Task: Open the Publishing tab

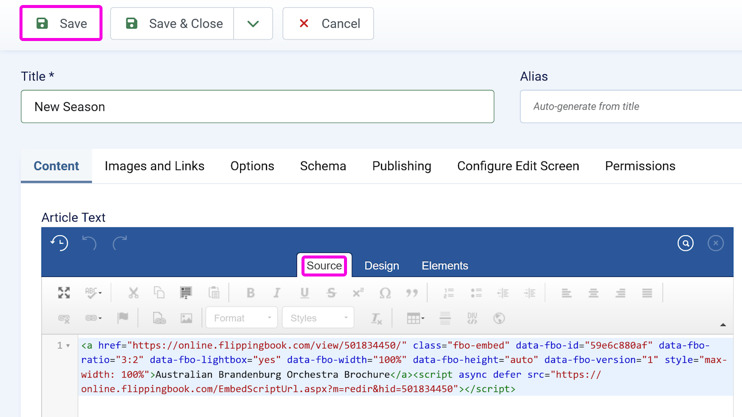Action: pyautogui.click(x=401, y=166)
